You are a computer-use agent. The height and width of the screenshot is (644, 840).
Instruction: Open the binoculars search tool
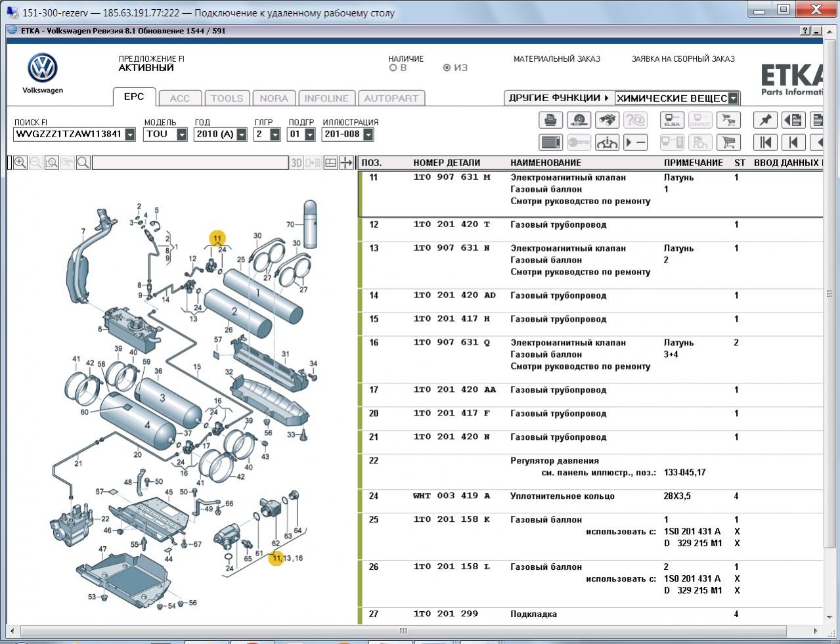607,120
